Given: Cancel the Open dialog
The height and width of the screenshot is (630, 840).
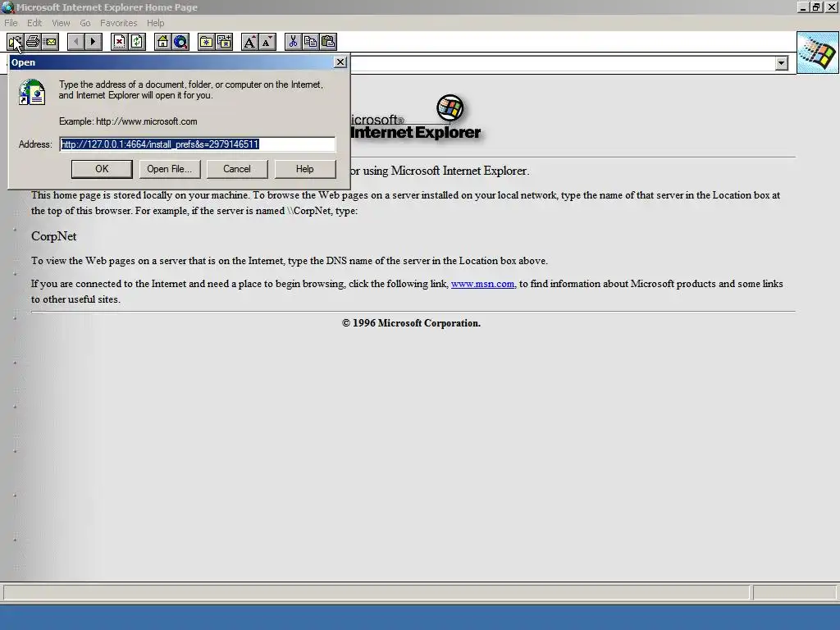Looking at the screenshot, I should [x=237, y=169].
